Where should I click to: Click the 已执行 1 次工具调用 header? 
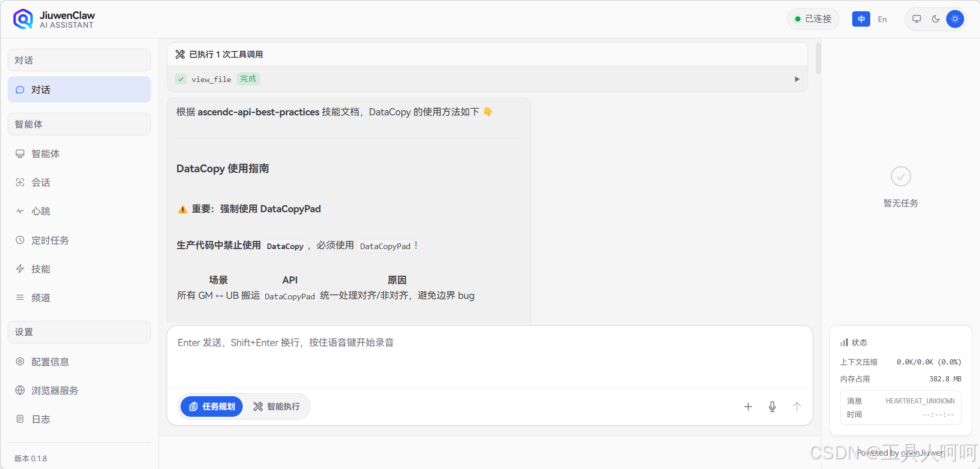click(487, 54)
